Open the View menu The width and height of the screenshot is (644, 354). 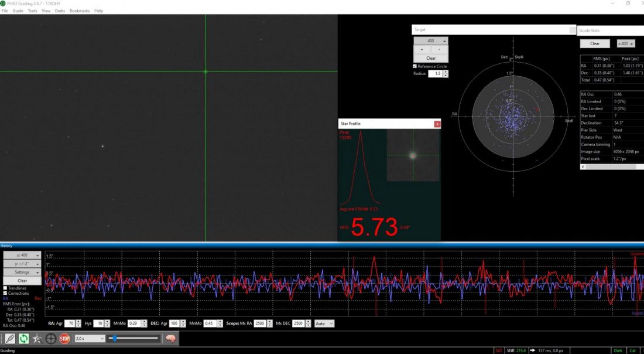click(46, 11)
